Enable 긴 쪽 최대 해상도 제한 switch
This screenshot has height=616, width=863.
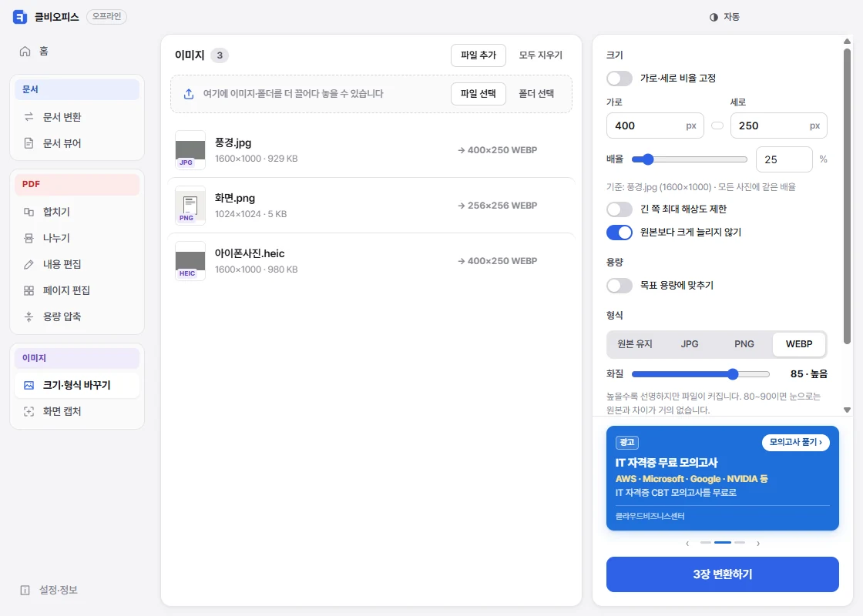620,209
